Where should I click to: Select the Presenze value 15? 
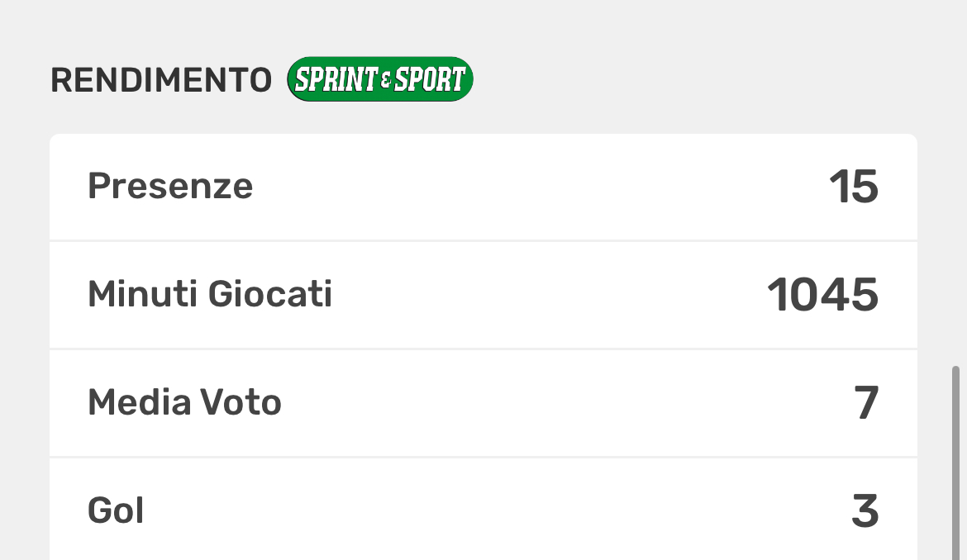pos(853,187)
